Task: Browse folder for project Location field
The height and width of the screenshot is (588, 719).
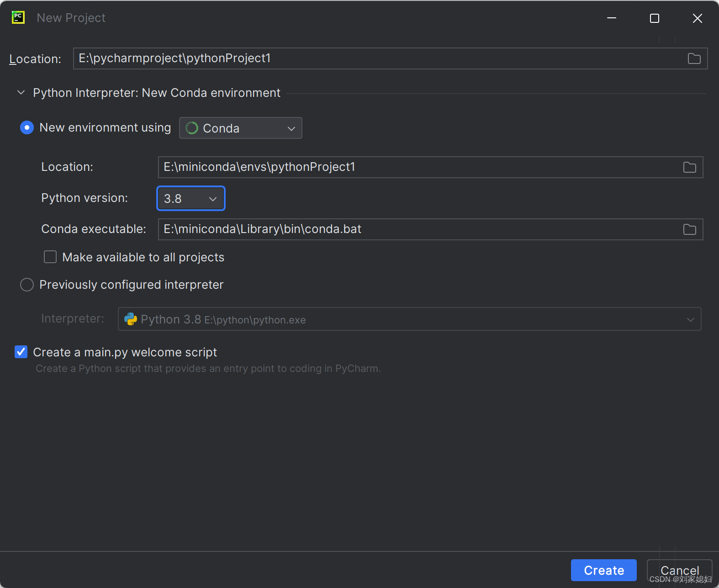Action: click(694, 58)
